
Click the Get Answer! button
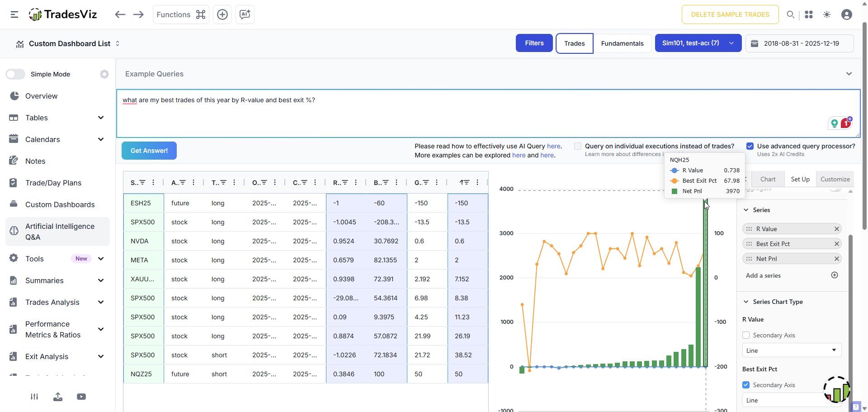coord(149,151)
